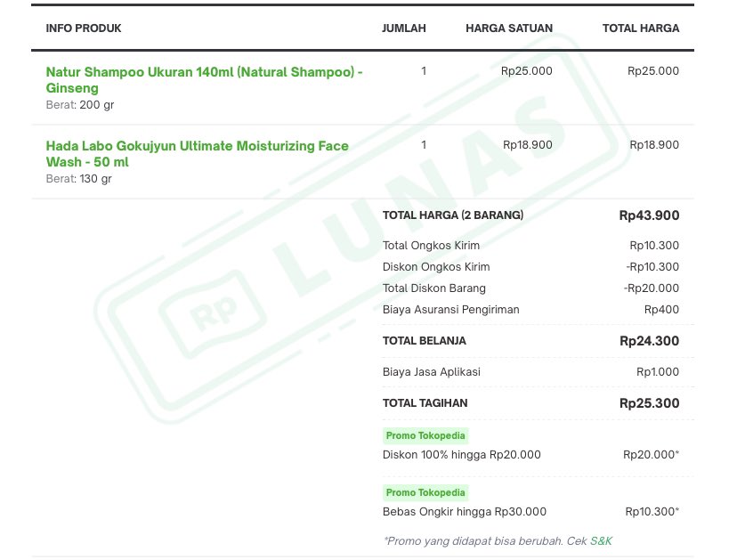Select the -Rp10.300 shipping discount value
This screenshot has height=560, width=737.
click(x=652, y=266)
